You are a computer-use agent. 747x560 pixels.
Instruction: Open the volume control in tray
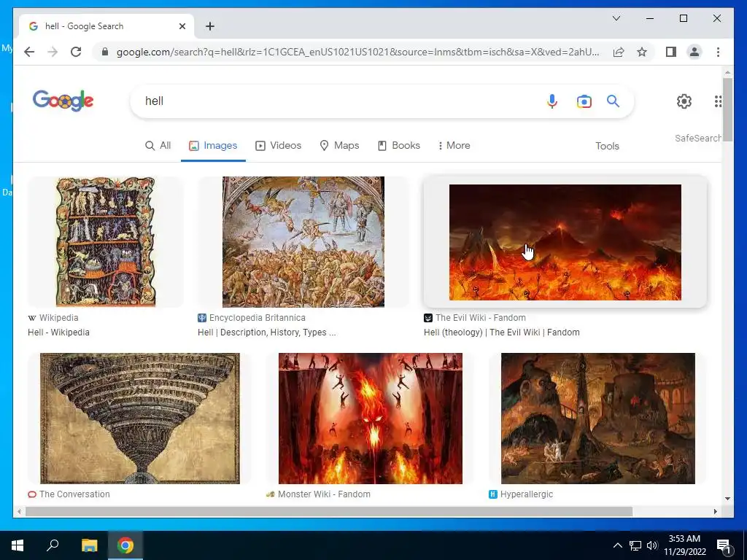[652, 545]
